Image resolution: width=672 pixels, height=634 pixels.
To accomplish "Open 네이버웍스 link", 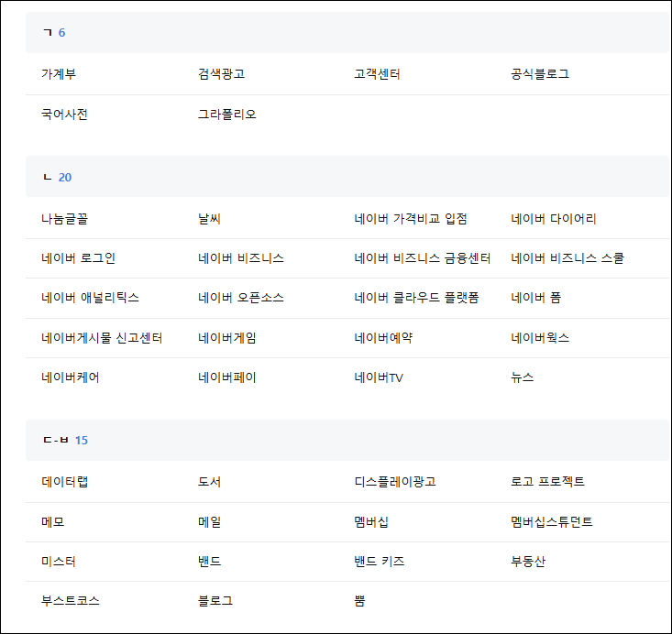I will click(540, 338).
